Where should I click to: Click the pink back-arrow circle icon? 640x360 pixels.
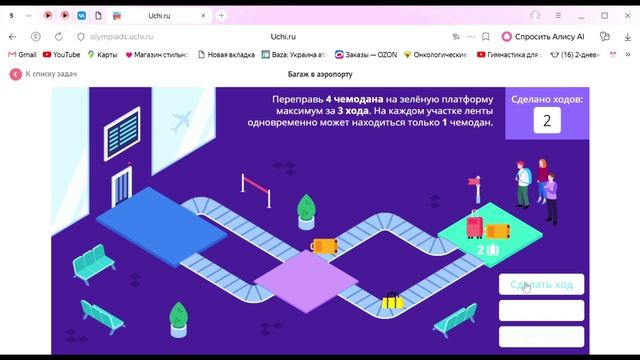click(x=16, y=74)
